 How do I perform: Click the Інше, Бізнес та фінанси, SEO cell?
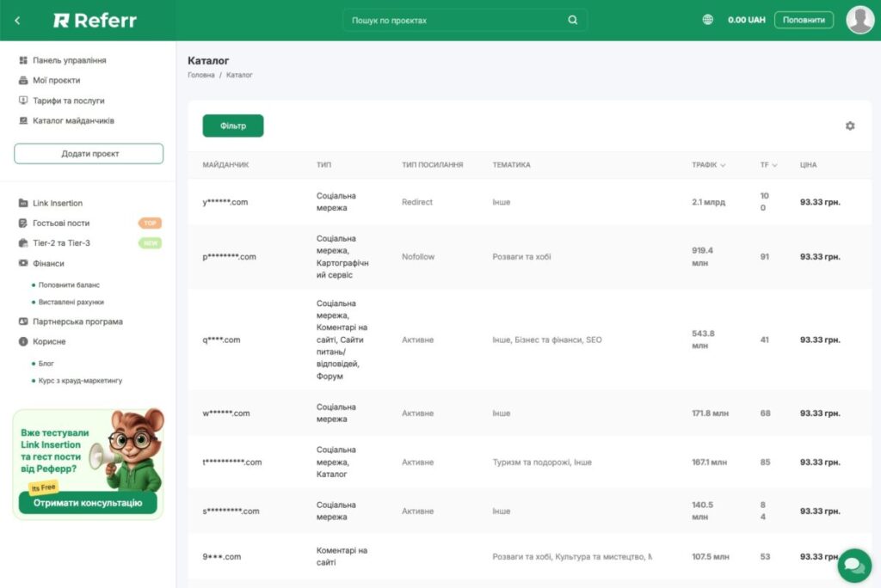(x=546, y=340)
